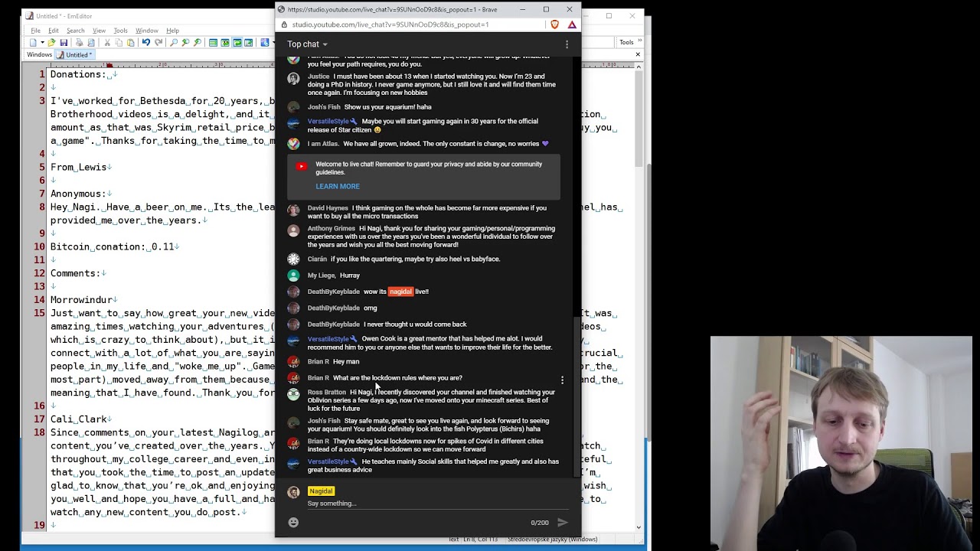Click the send message arrow icon

[x=563, y=522]
